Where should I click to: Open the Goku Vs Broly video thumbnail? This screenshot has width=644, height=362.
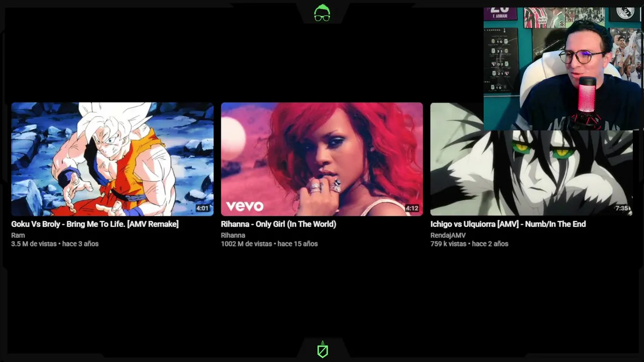112,159
